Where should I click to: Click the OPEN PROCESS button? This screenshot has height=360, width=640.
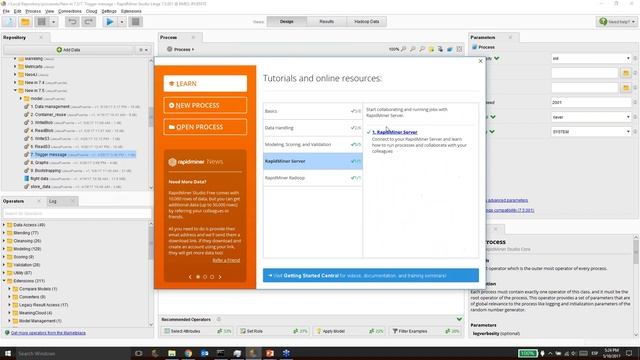tap(205, 127)
